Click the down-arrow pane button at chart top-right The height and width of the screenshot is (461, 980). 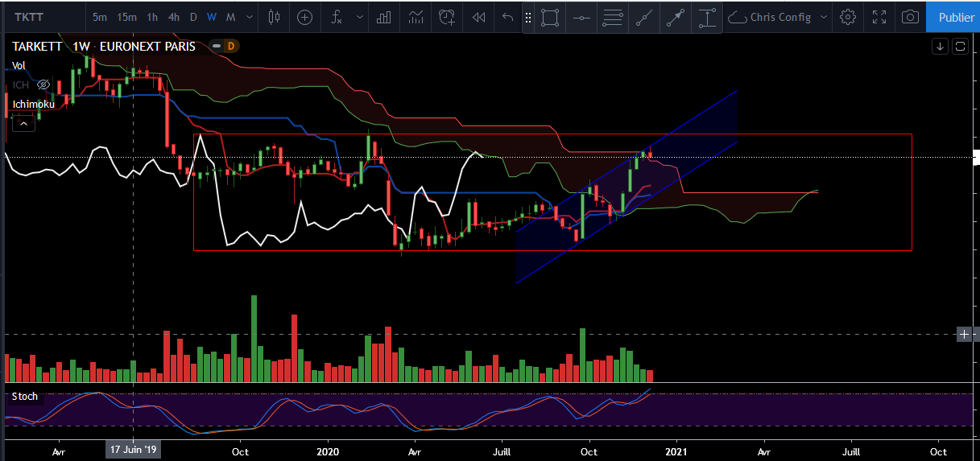[941, 47]
